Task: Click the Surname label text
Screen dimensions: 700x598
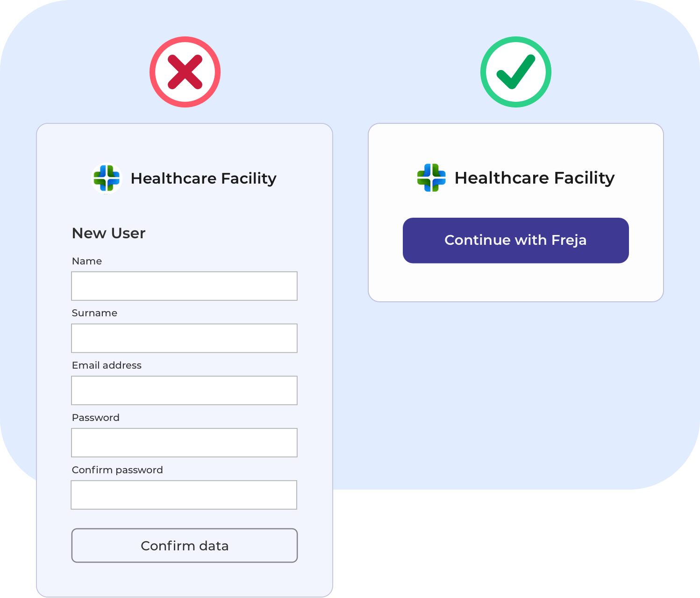Action: point(94,313)
